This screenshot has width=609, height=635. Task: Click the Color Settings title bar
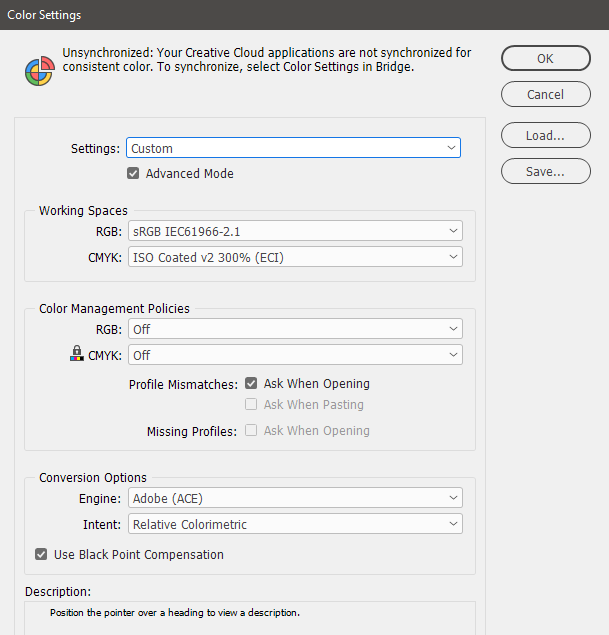click(x=300, y=15)
